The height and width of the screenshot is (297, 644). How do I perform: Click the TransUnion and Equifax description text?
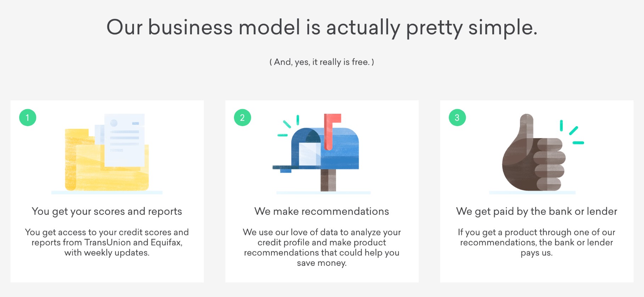[x=107, y=242]
